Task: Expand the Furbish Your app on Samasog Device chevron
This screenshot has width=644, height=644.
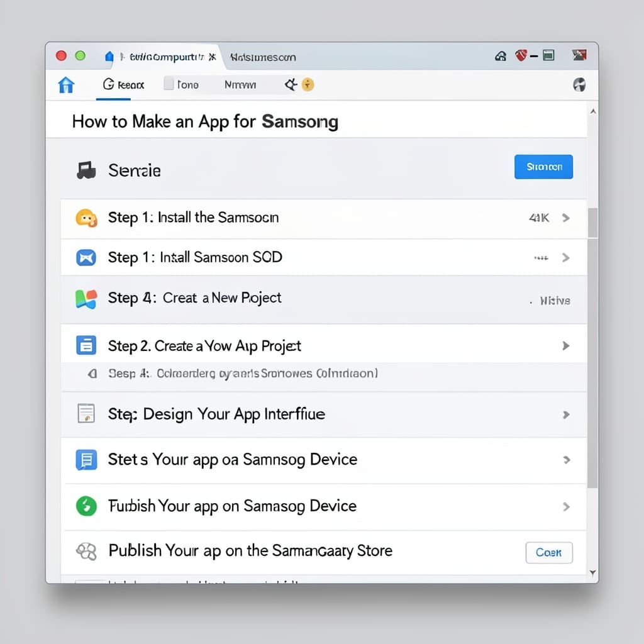Action: (567, 507)
